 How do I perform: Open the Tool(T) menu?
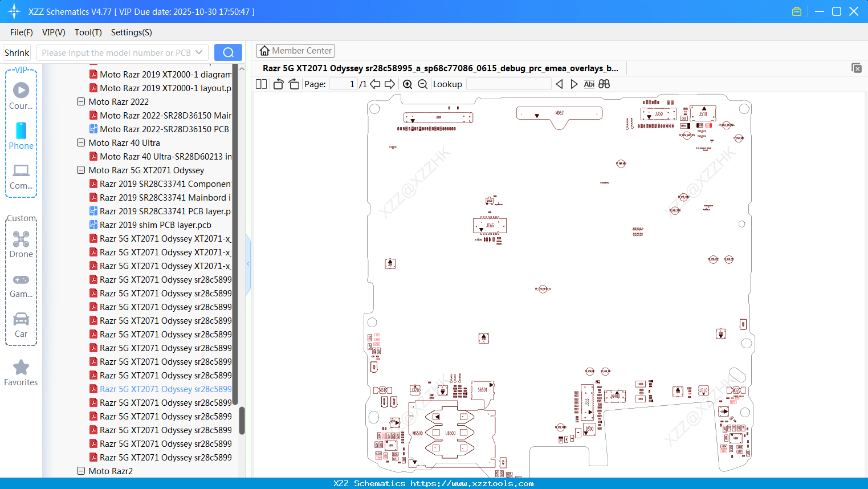point(88,32)
